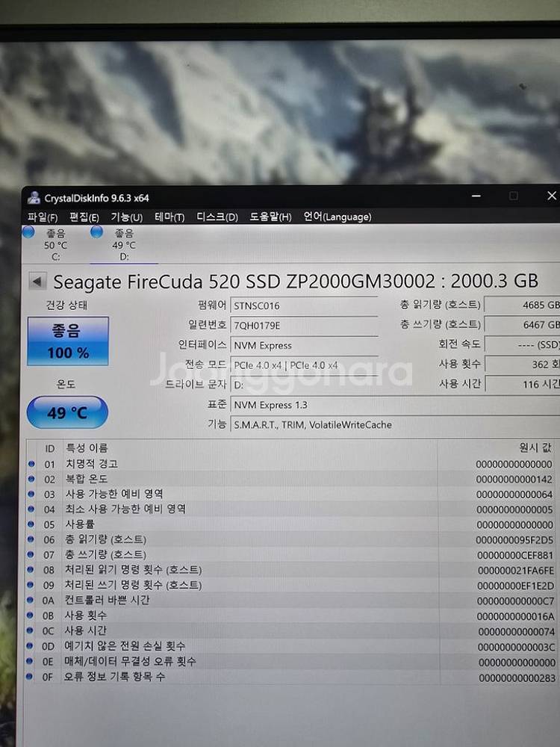The width and height of the screenshot is (560, 747).
Task: Select row 06 총 읽기량 (호스트)
Action: tap(290, 540)
